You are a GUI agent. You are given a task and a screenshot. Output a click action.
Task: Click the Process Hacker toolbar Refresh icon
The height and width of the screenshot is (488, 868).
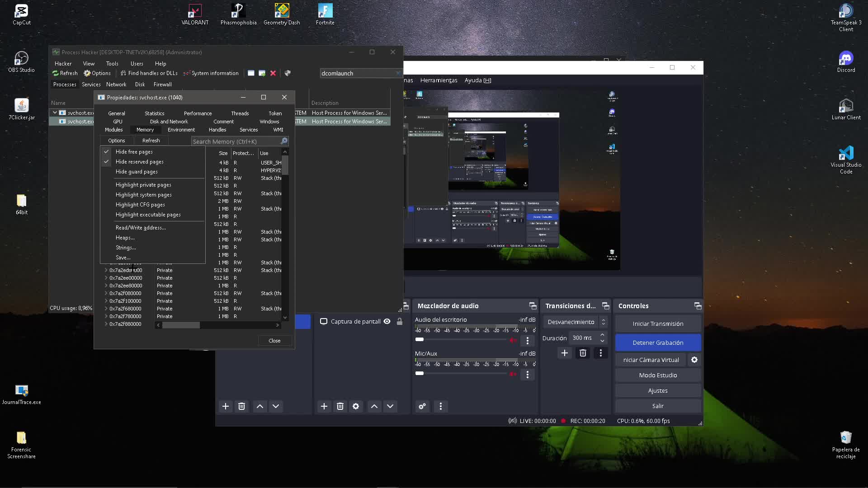[65, 73]
